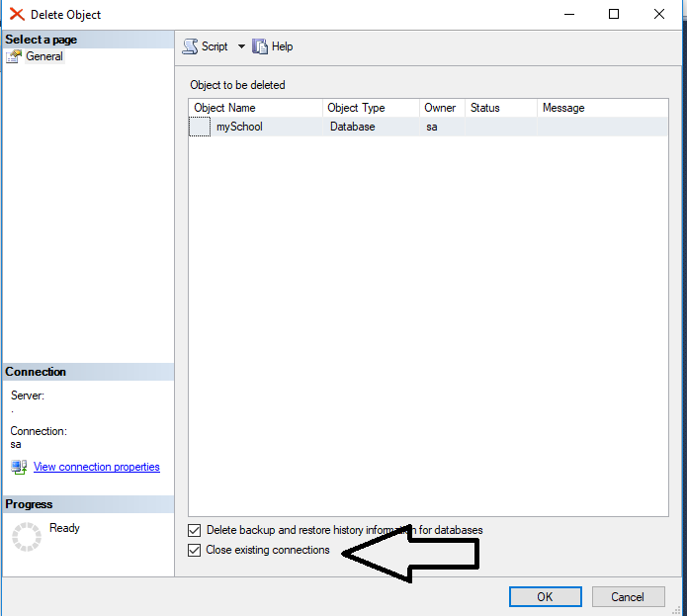Click the connection properties computer icon
The height and width of the screenshot is (616, 687).
coord(19,467)
